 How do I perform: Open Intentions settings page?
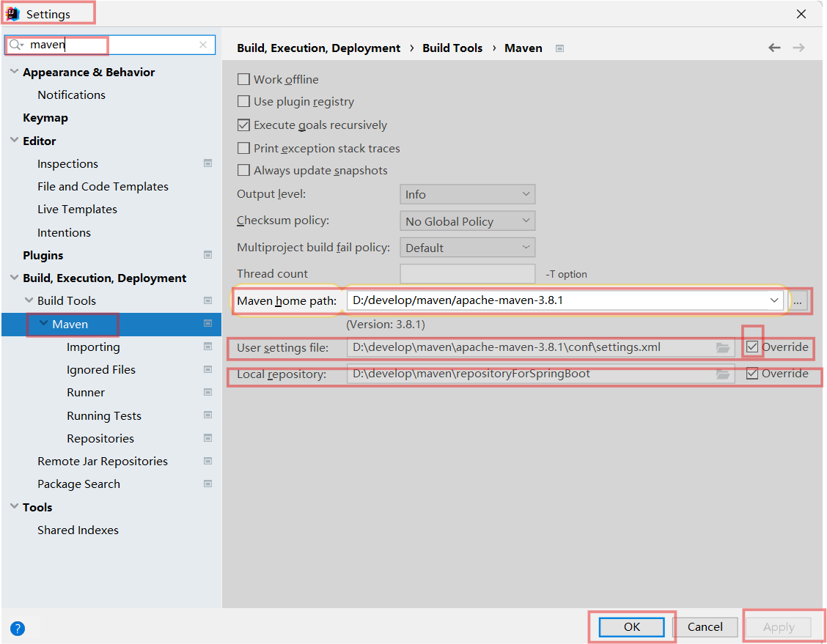tap(64, 232)
